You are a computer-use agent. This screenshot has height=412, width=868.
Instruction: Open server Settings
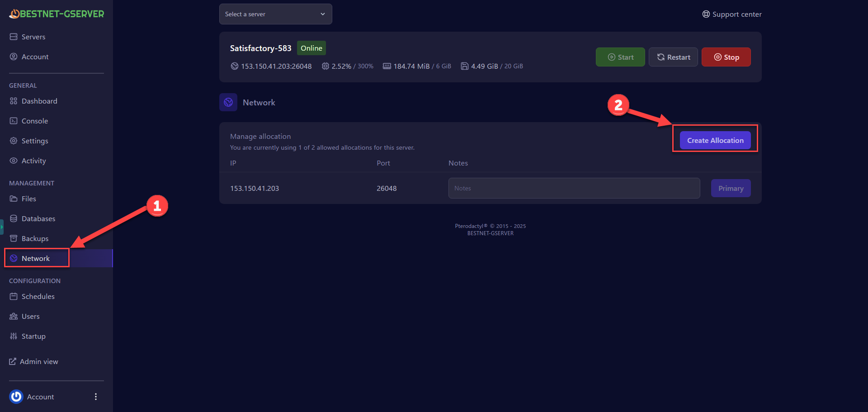35,141
